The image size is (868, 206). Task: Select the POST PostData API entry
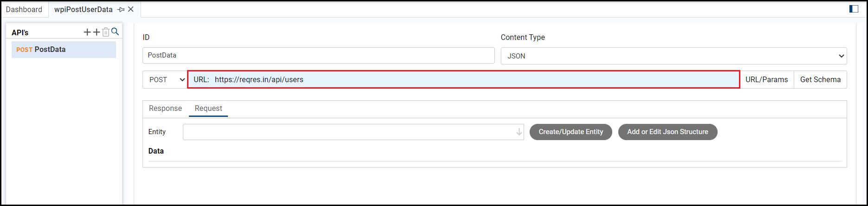point(64,50)
